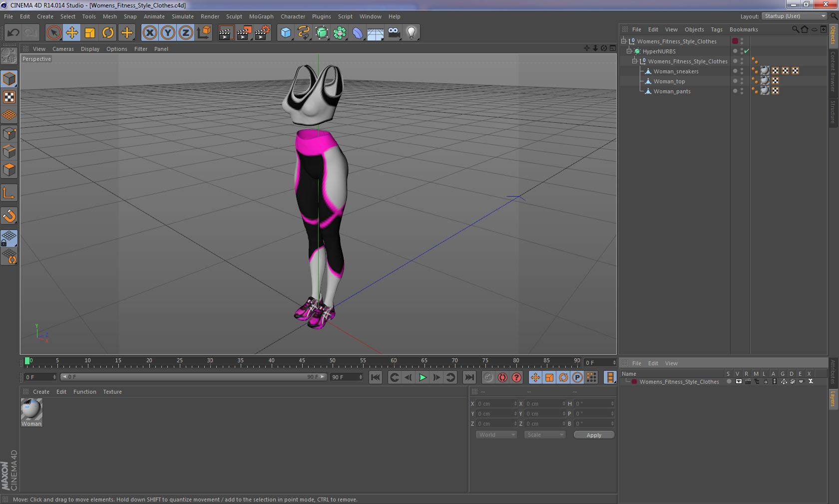Open the floor environment objects icon

coord(376,33)
